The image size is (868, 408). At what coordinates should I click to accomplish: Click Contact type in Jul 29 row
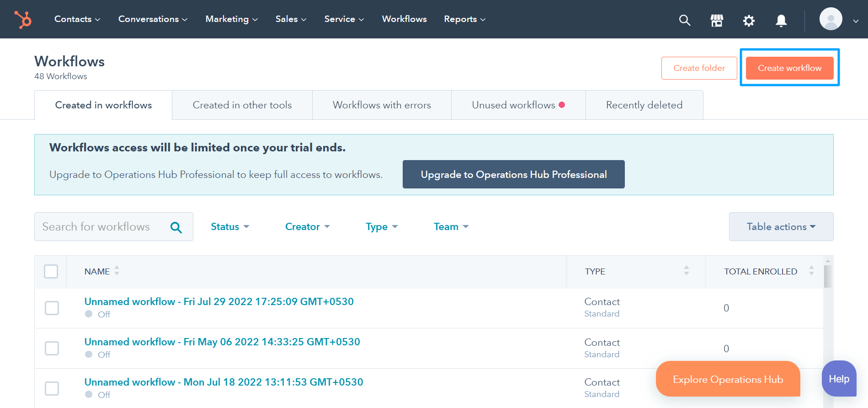coord(602,302)
